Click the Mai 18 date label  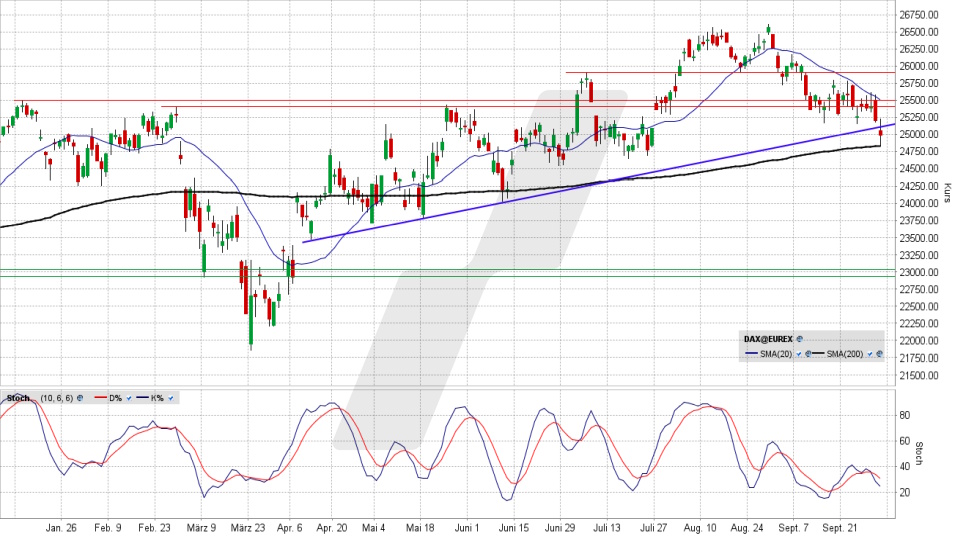pos(420,528)
